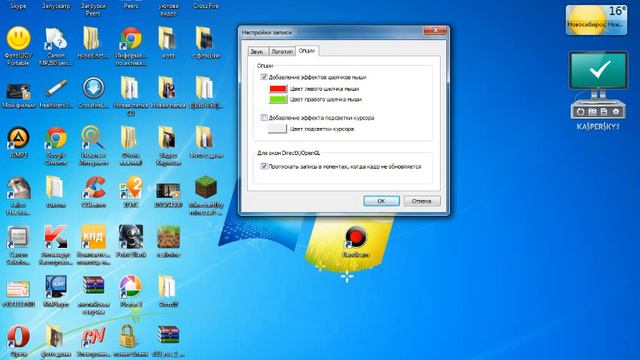Image resolution: width=640 pixels, height=360 pixels.
Task: Open the flat Minecraft dirt block icon
Action: (x=168, y=237)
